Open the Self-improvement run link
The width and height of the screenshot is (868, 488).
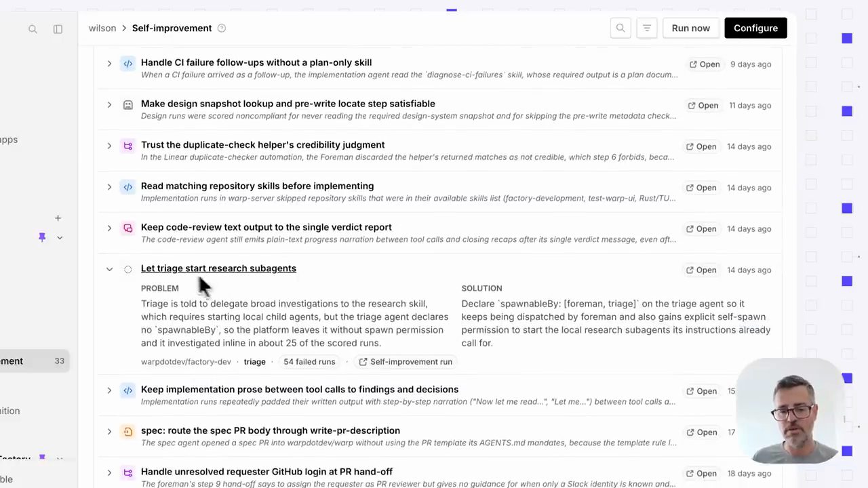point(406,362)
